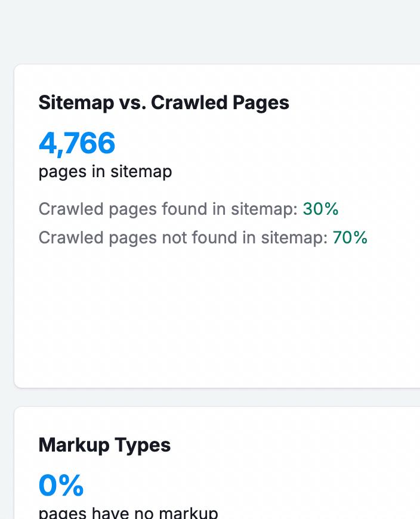Click the gap between the two widget cards
The height and width of the screenshot is (519, 420).
(x=215, y=397)
